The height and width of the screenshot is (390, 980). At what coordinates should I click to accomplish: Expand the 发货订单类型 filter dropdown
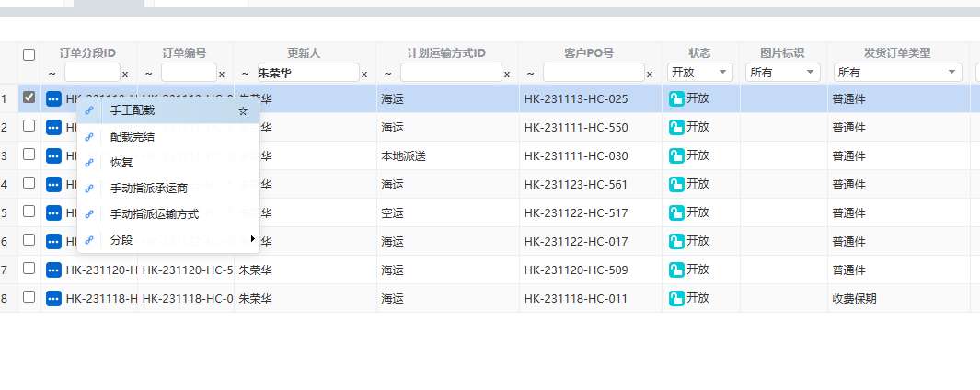pyautogui.click(x=897, y=73)
